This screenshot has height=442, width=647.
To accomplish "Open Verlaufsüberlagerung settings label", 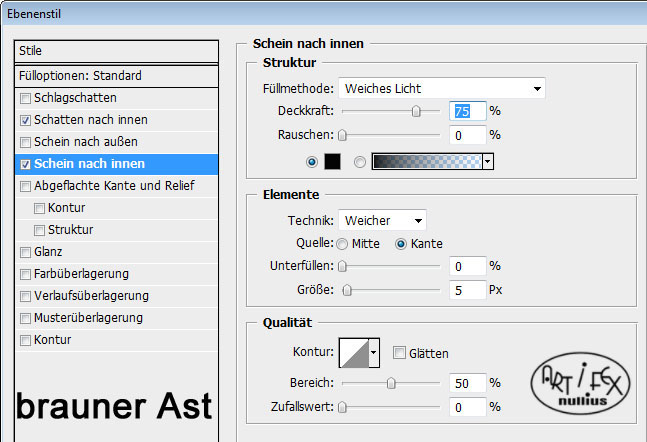I will pyautogui.click(x=91, y=296).
